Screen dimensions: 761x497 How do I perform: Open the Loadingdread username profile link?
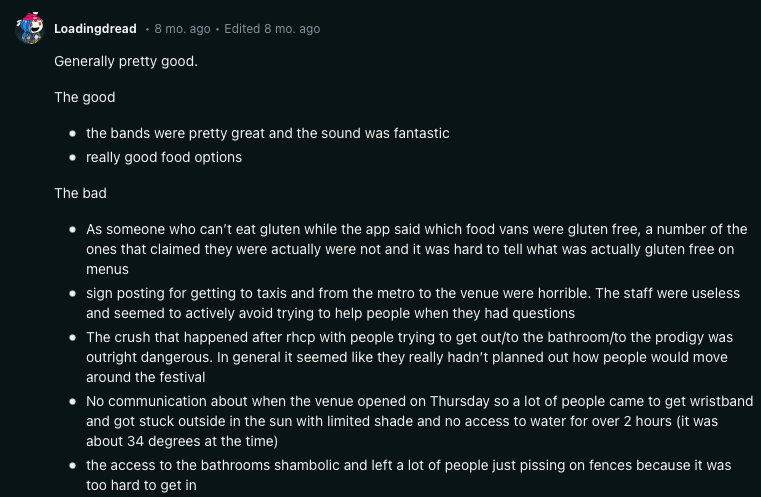pyautogui.click(x=95, y=29)
